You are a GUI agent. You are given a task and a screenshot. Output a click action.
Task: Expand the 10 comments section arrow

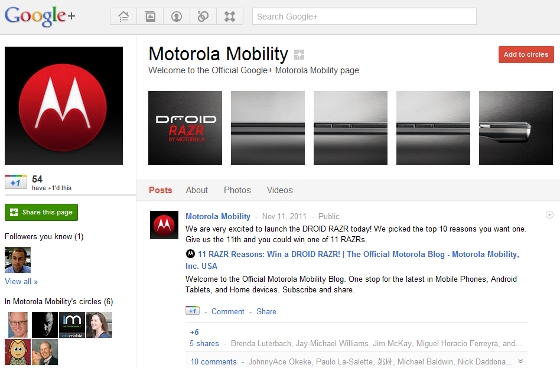(x=520, y=361)
